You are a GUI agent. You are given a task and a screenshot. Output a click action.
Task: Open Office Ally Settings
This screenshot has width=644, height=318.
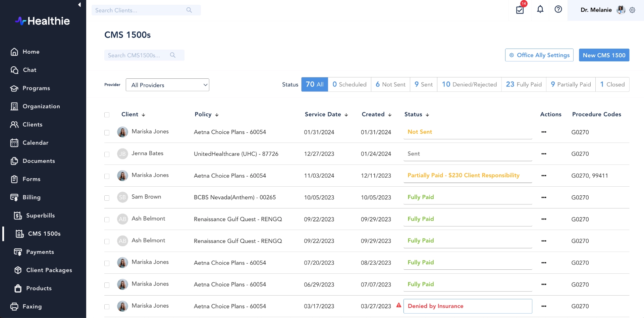(x=539, y=55)
